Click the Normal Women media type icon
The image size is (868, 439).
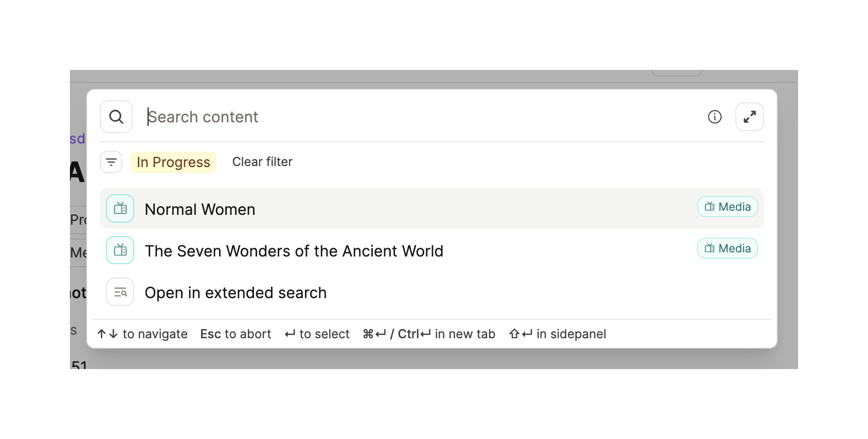[120, 209]
